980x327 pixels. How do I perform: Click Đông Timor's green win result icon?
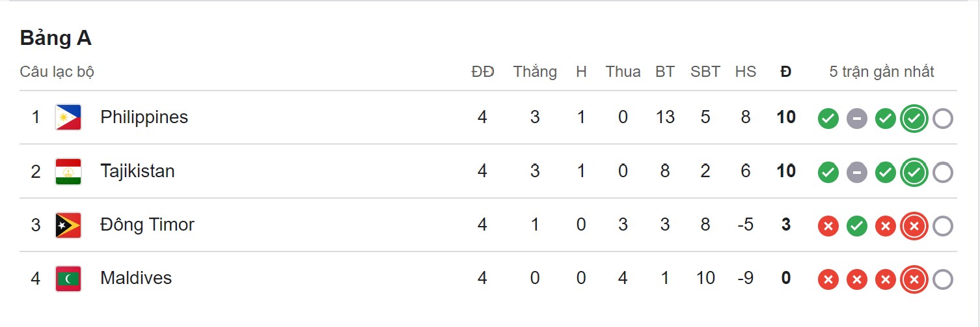[856, 226]
